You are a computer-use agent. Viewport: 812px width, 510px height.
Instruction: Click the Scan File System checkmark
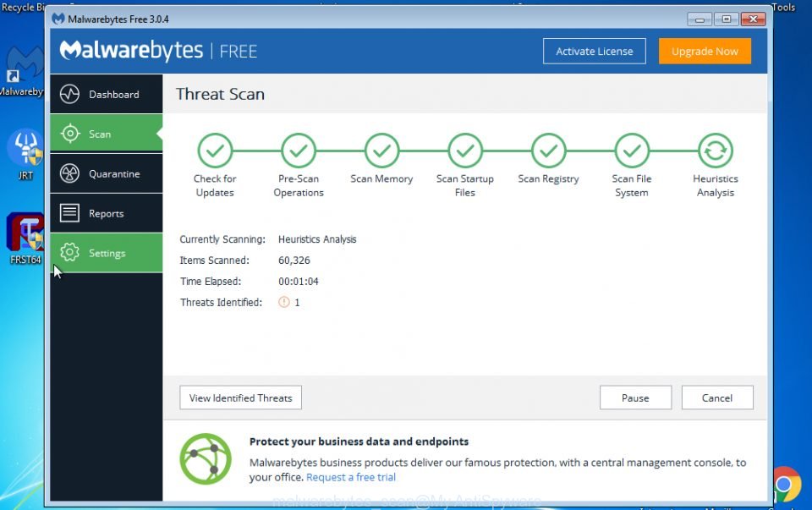(x=631, y=150)
